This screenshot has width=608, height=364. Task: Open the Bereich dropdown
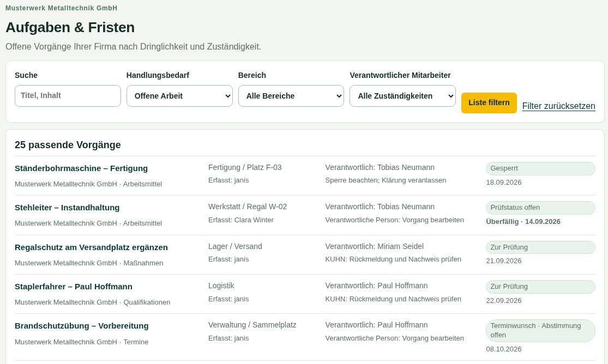pos(291,96)
